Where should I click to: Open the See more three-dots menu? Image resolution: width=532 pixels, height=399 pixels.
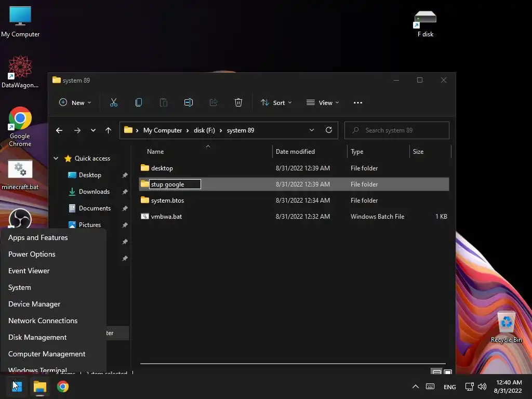tap(358, 102)
